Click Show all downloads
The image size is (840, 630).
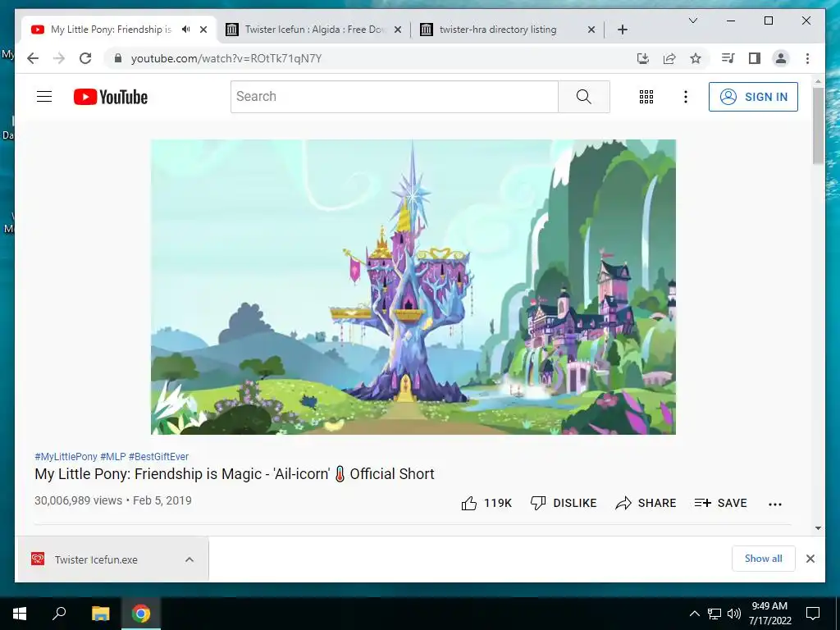[x=764, y=559]
